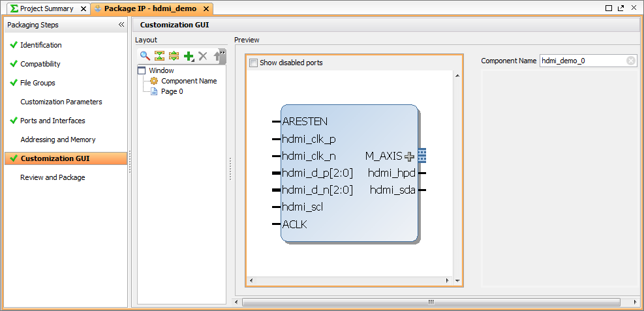Click the Collapse All icon in Layout toolbar
644x311 pixels.
159,56
